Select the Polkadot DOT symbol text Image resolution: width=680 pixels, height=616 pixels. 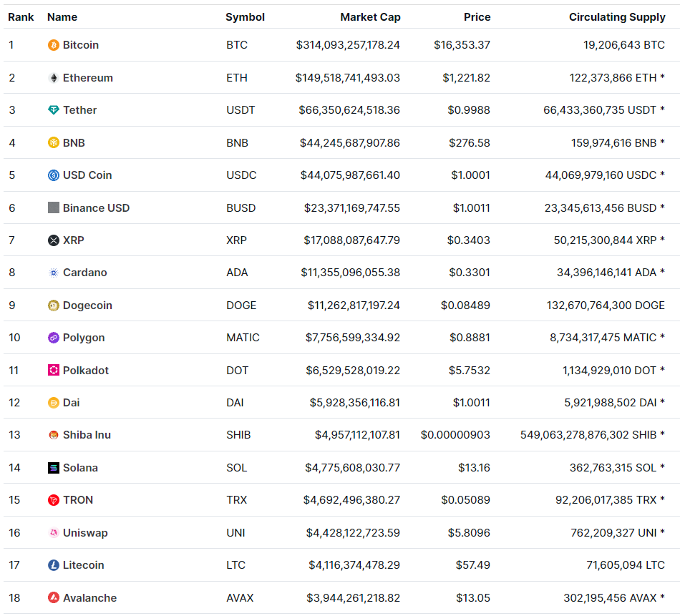pyautogui.click(x=237, y=370)
